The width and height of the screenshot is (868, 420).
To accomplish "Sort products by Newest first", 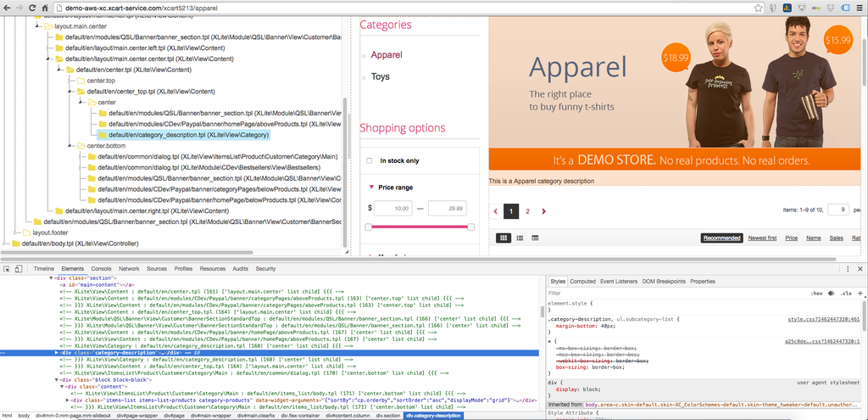I will coord(762,238).
